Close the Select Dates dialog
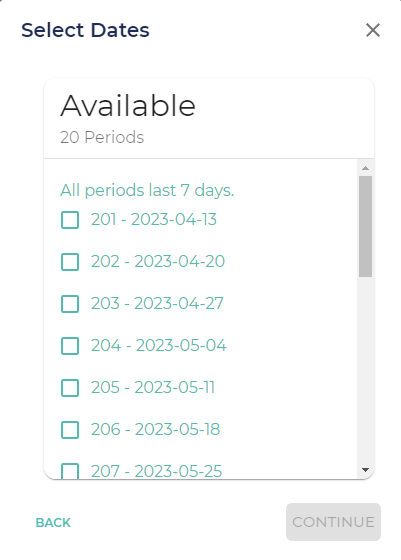This screenshot has width=401, height=560. click(373, 30)
